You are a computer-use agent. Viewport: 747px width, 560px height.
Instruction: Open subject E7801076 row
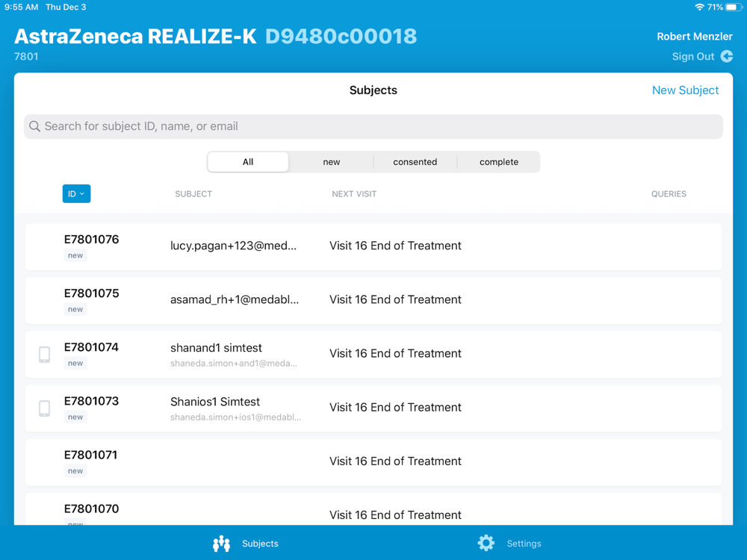pos(373,246)
